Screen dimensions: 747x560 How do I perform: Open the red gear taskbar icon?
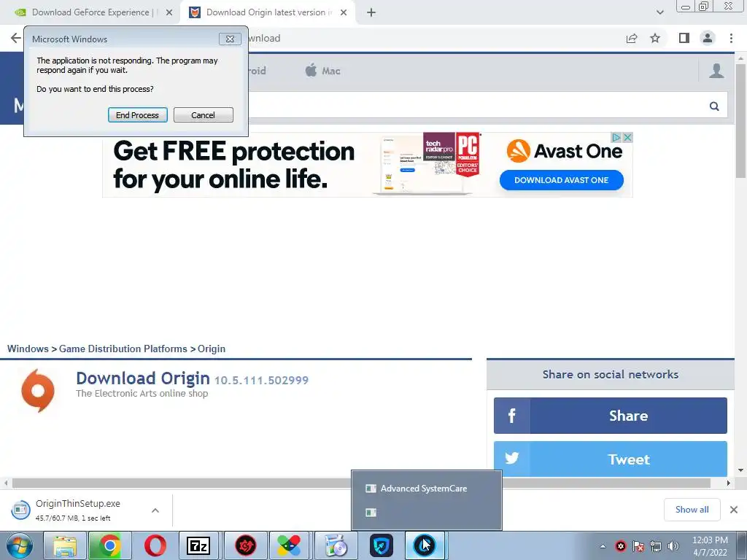click(x=245, y=545)
